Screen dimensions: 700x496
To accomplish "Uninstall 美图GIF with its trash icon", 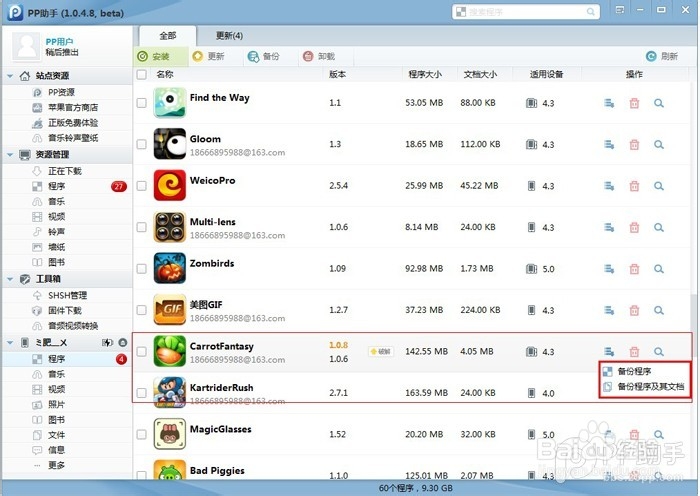I will tap(634, 310).
